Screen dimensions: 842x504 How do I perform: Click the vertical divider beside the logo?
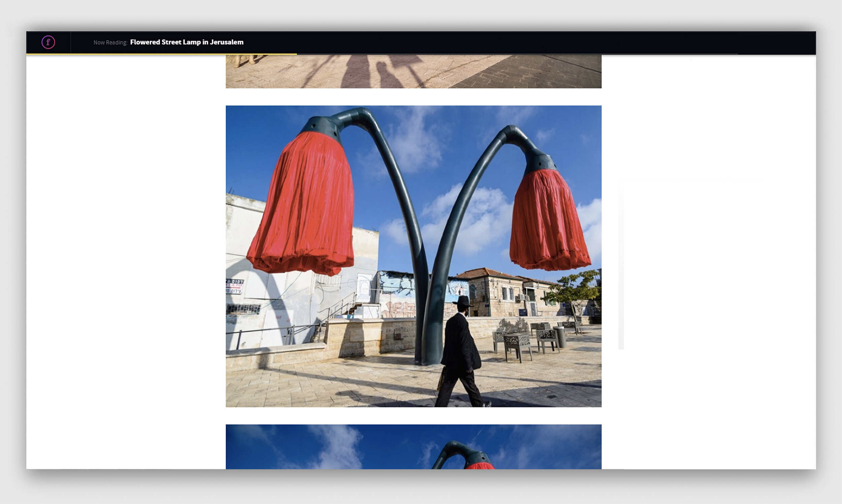tap(71, 42)
